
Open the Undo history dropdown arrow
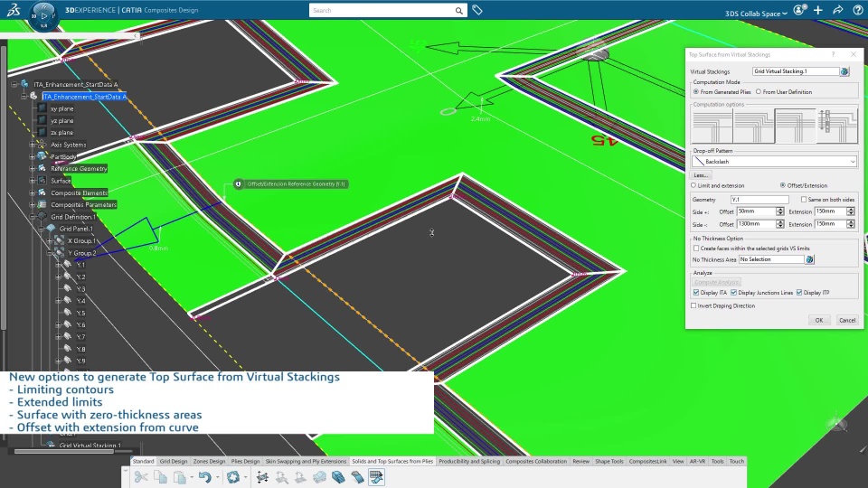[x=217, y=477]
